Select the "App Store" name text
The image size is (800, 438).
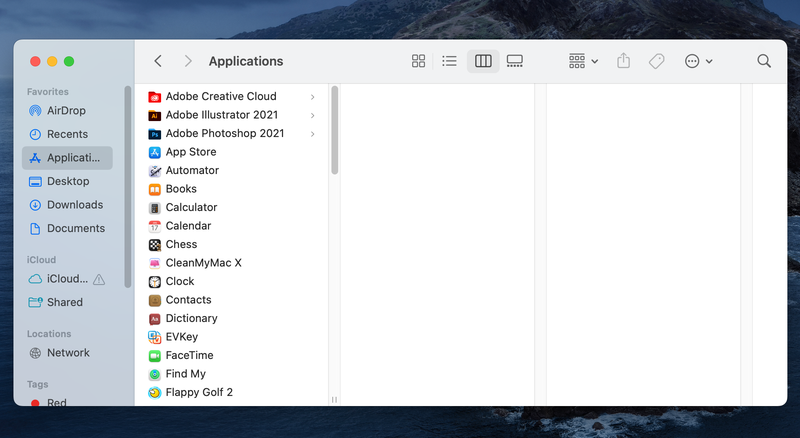click(191, 152)
